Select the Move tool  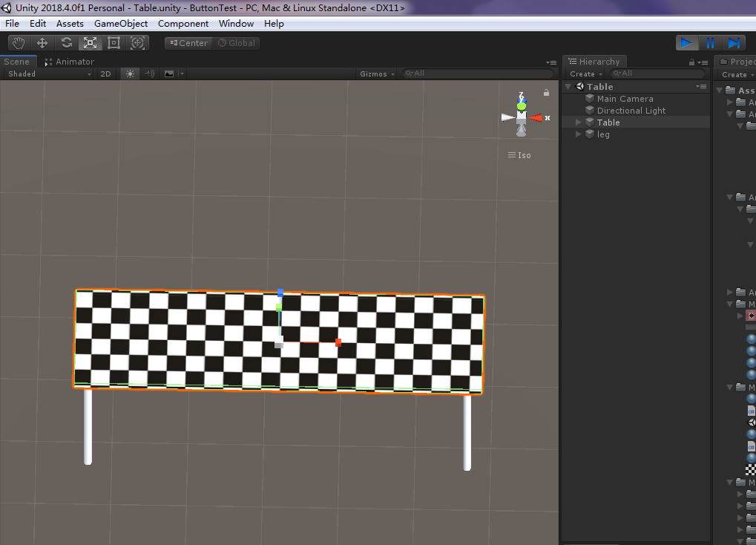click(x=42, y=43)
